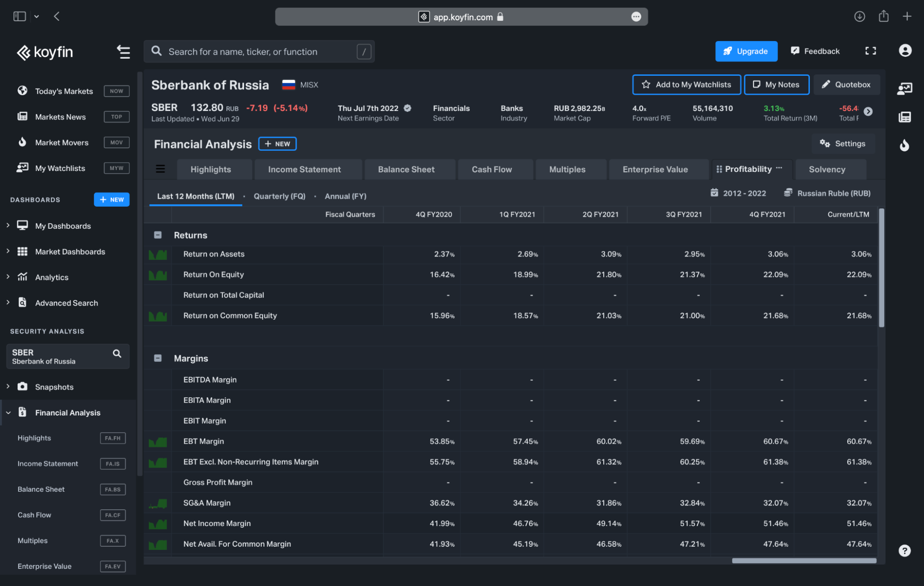Click Add to My Watchlists
This screenshot has width=924, height=586.
(686, 85)
